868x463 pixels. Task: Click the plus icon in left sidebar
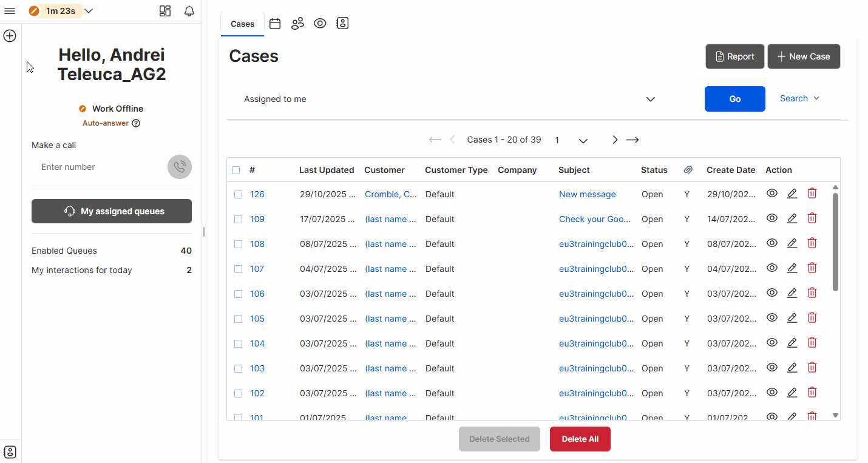[x=10, y=36]
